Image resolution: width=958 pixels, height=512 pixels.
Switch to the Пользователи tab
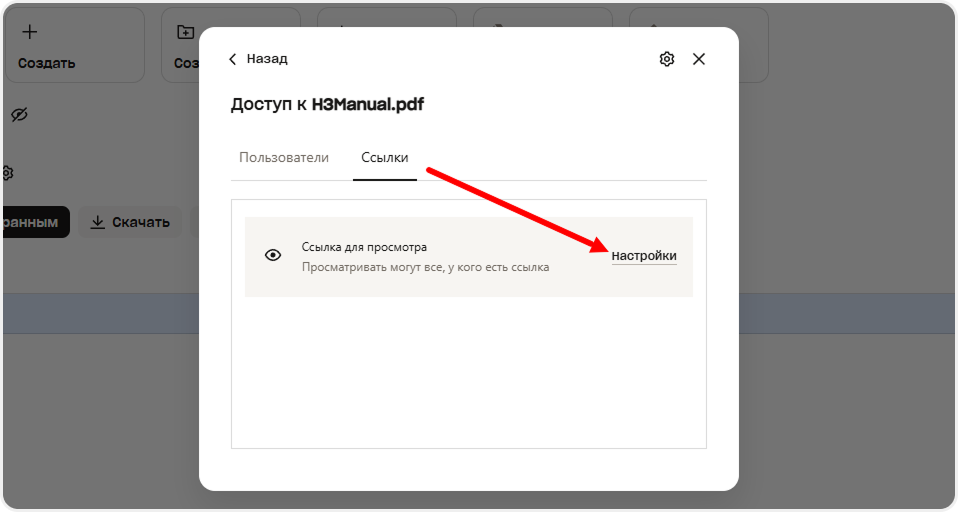284,158
